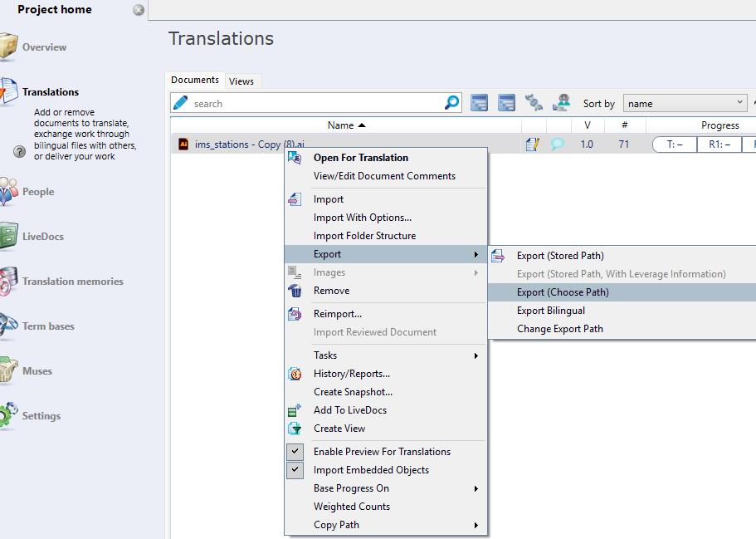
Task: Expand the Base Progress On submenu
Action: 385,488
